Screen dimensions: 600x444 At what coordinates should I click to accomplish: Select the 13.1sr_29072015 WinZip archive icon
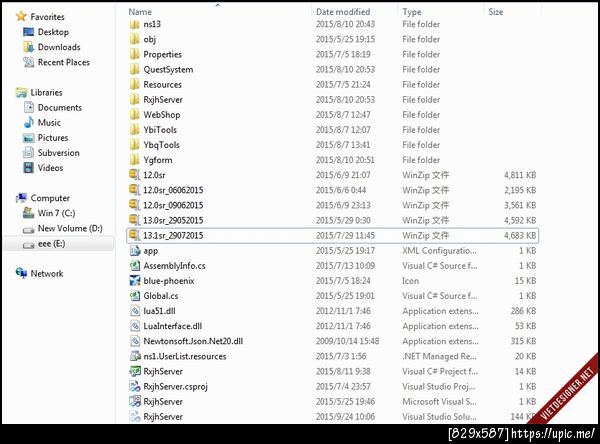[134, 235]
